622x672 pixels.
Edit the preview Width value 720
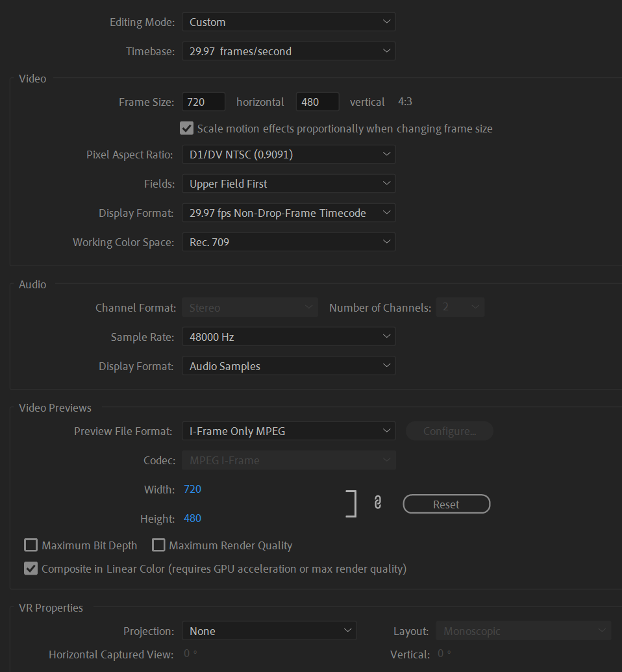tap(192, 489)
